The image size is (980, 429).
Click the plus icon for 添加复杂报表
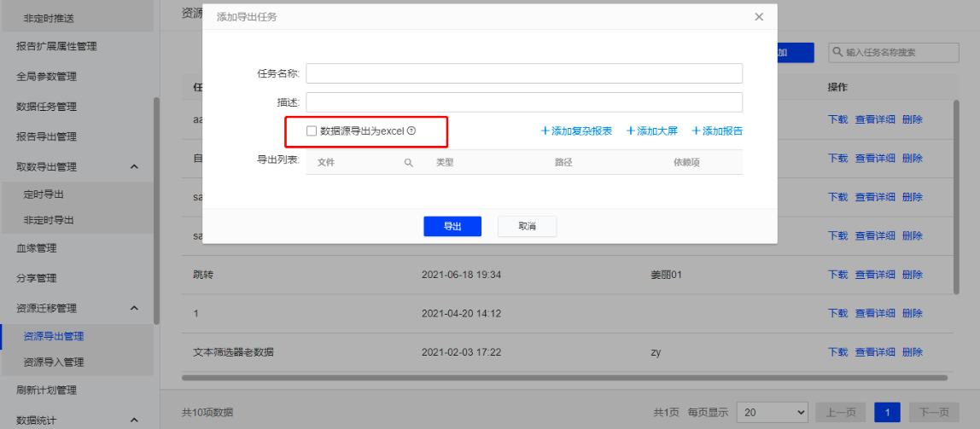click(x=545, y=130)
